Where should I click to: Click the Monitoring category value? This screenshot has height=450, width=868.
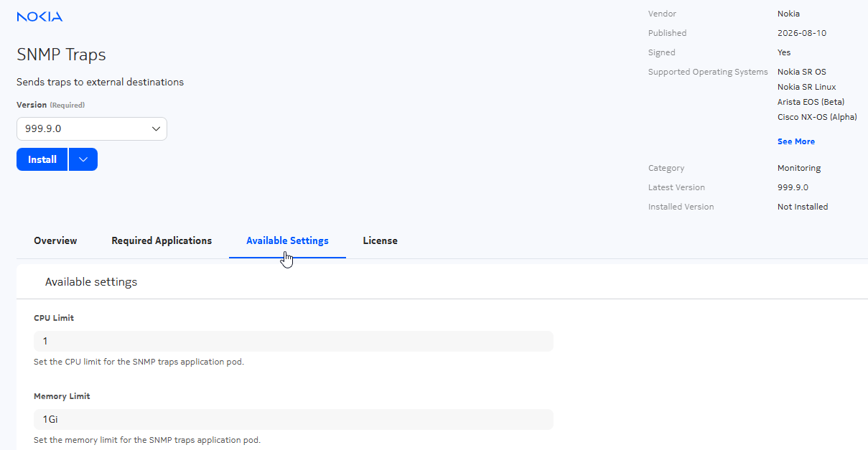pos(799,168)
